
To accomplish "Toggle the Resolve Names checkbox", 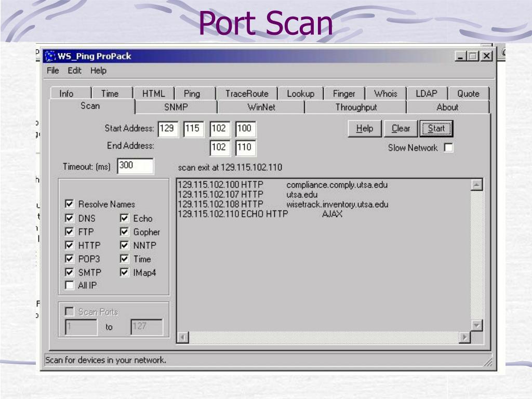I will click(x=69, y=204).
